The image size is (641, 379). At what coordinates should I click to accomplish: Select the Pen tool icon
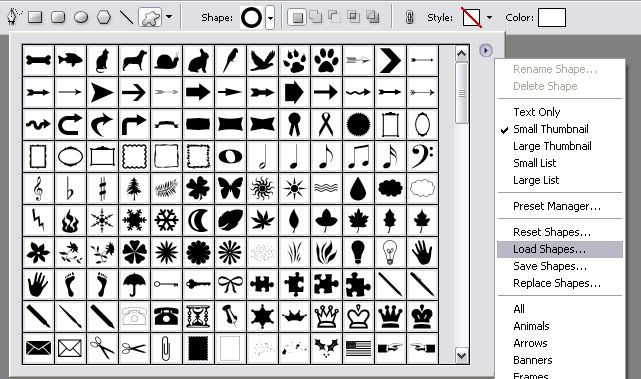[x=14, y=17]
